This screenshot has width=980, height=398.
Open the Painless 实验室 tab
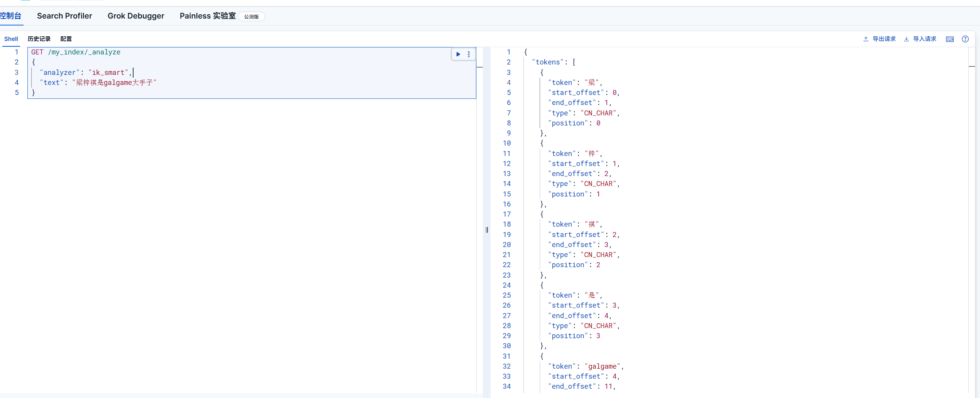[208, 16]
